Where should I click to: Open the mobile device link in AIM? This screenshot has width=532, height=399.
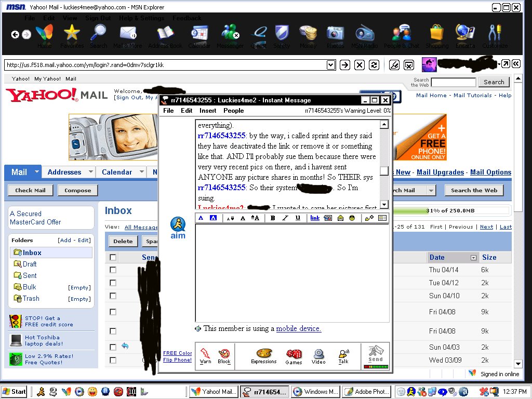(299, 328)
